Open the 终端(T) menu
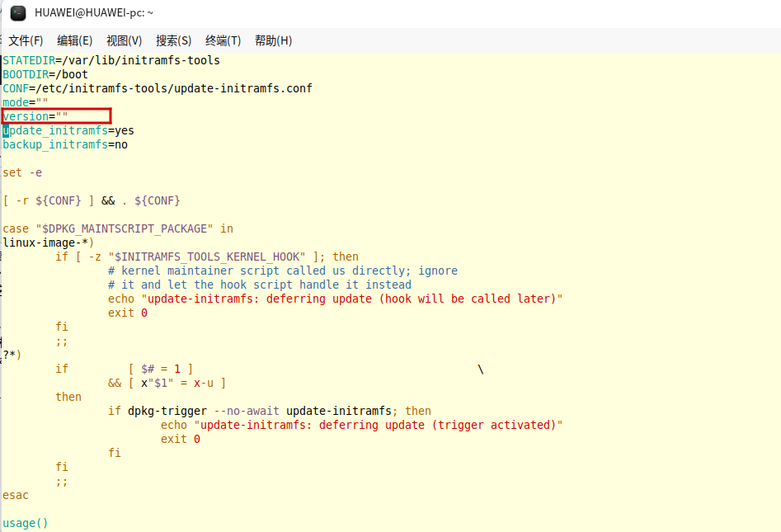This screenshot has height=532, width=781. pyautogui.click(x=223, y=40)
